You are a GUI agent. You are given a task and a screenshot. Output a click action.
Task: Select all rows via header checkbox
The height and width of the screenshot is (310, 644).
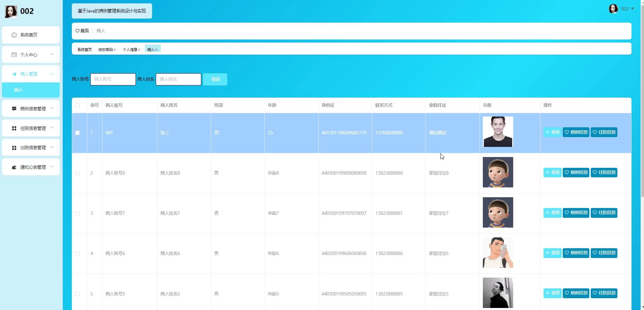[78, 105]
